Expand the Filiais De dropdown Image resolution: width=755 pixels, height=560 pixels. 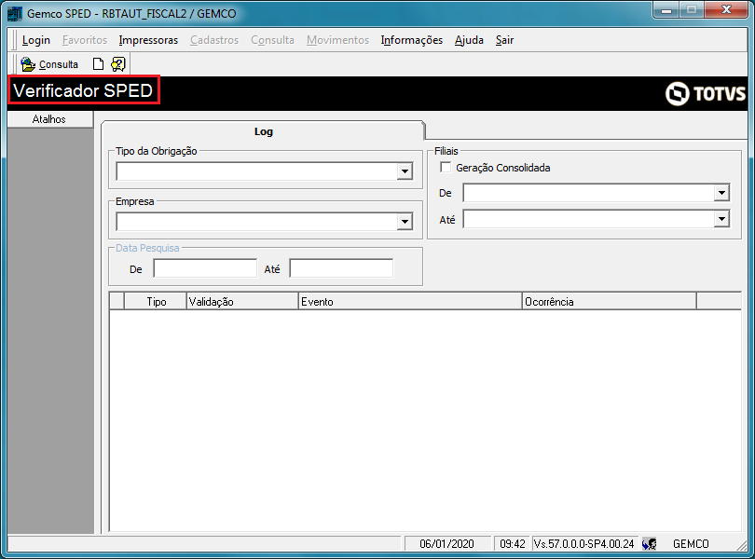721,193
